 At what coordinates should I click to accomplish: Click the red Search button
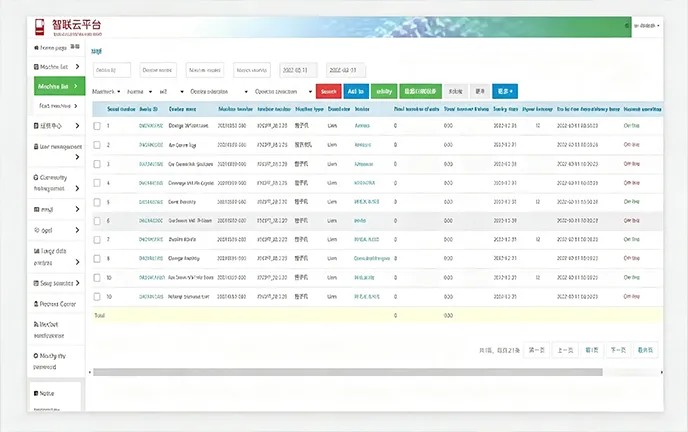click(x=328, y=91)
